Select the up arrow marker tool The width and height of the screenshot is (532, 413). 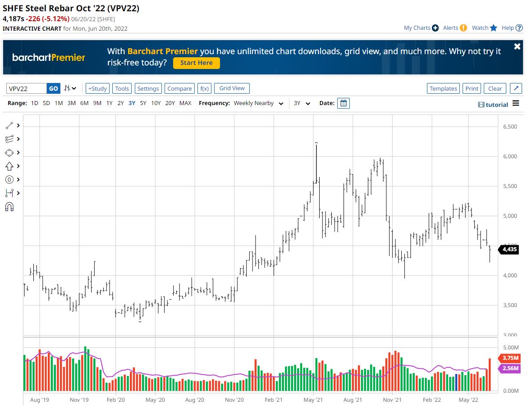(9, 166)
